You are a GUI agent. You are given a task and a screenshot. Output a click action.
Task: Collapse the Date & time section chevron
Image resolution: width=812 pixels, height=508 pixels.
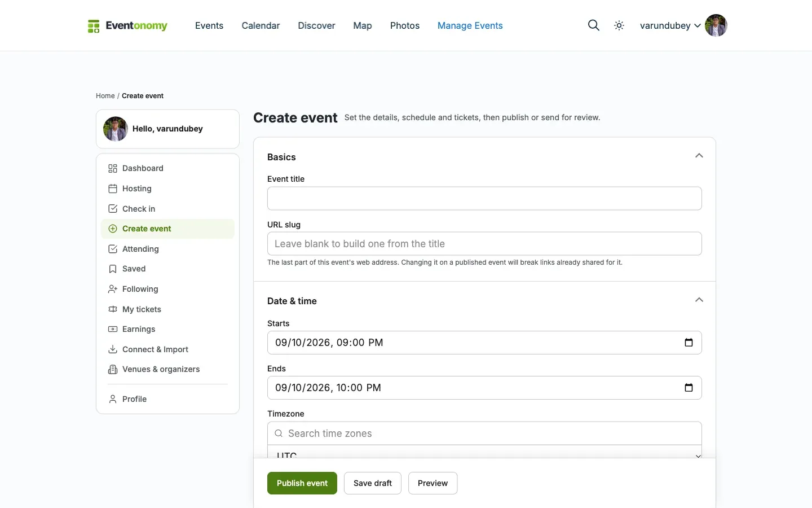tap(699, 300)
